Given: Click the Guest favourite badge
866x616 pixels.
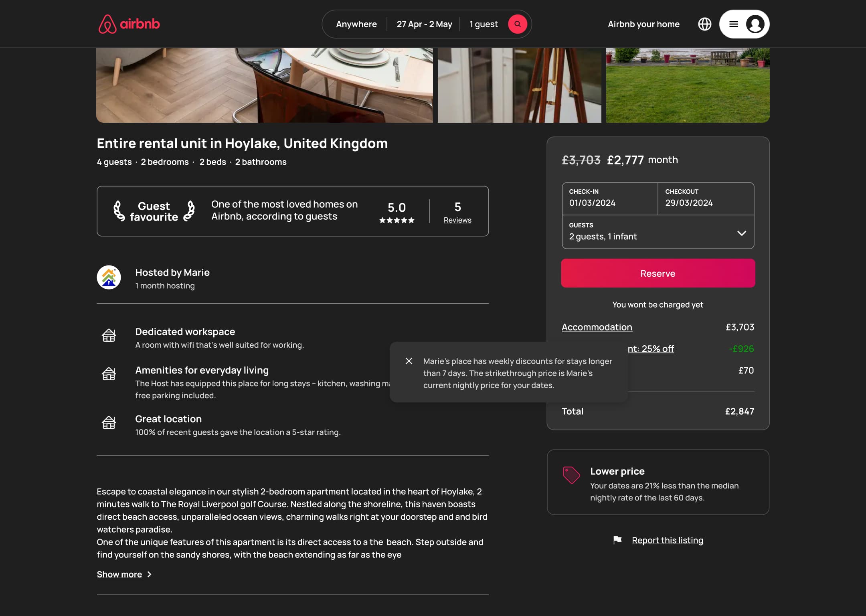Looking at the screenshot, I should (154, 211).
